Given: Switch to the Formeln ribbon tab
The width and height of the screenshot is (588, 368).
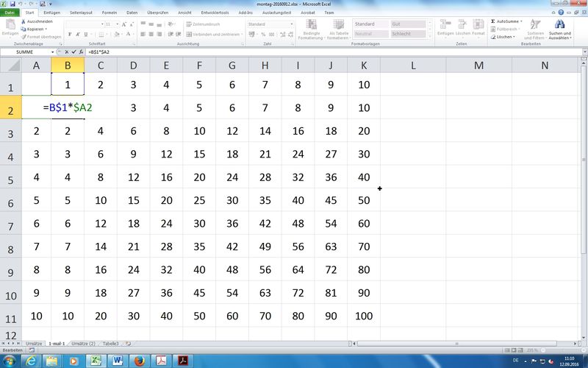Looking at the screenshot, I should point(110,13).
